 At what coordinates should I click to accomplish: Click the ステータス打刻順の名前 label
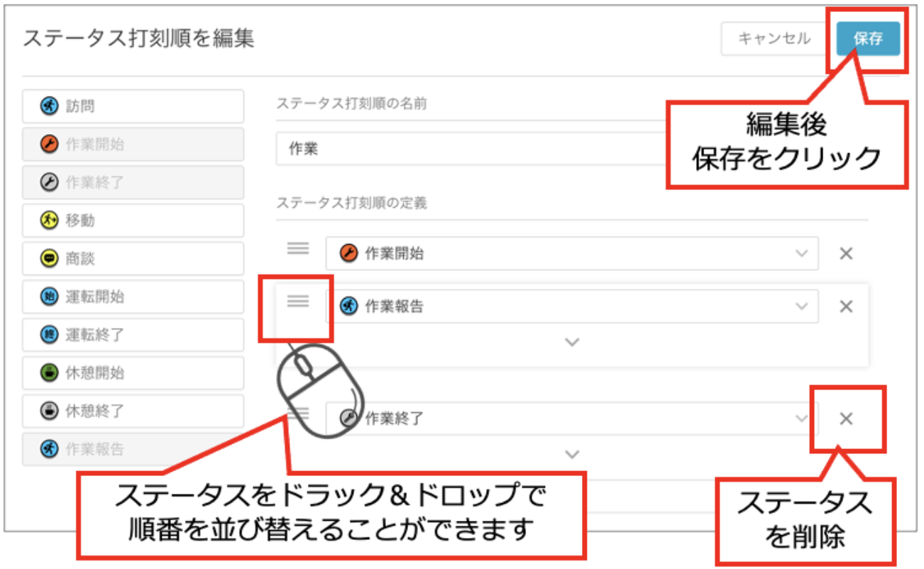pos(351,104)
